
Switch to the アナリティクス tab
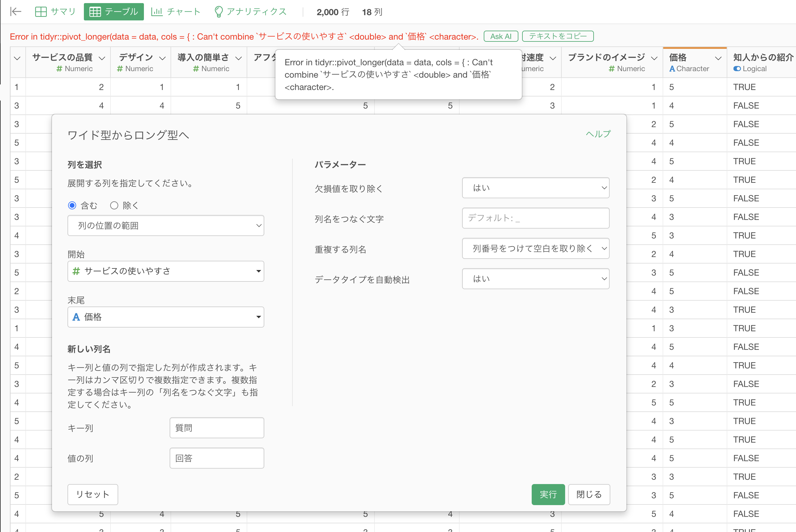[x=256, y=12]
